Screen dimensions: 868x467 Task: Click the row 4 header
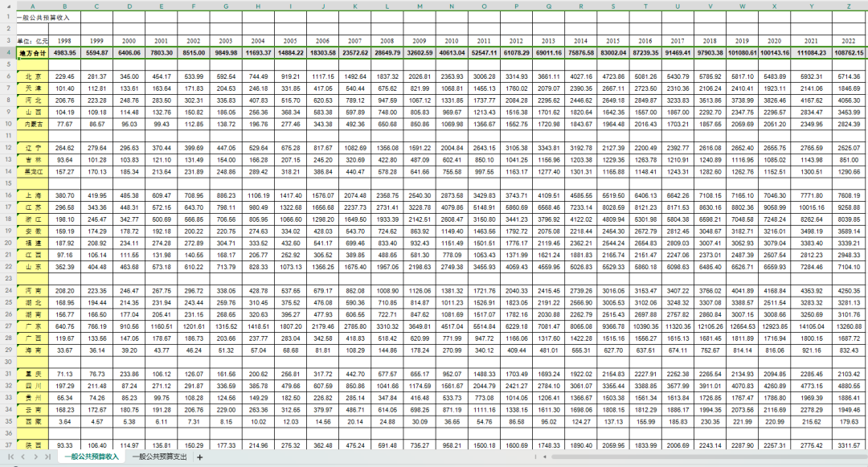coord(6,52)
